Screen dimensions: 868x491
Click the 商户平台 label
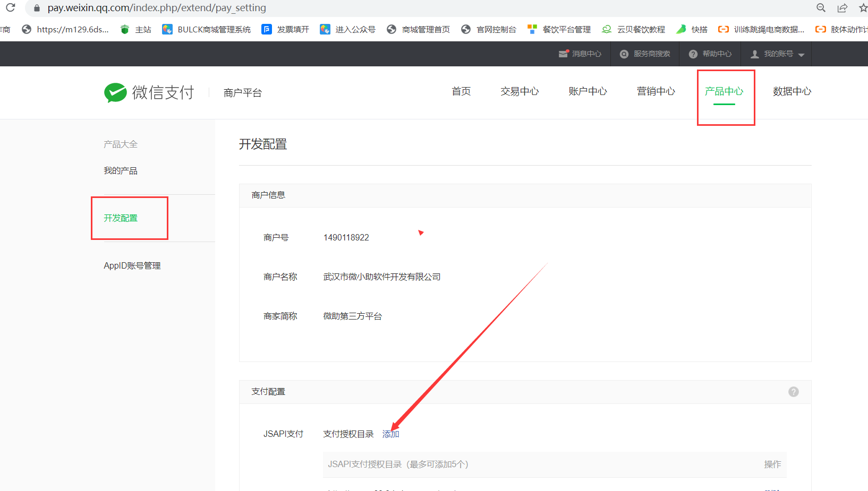coord(243,93)
